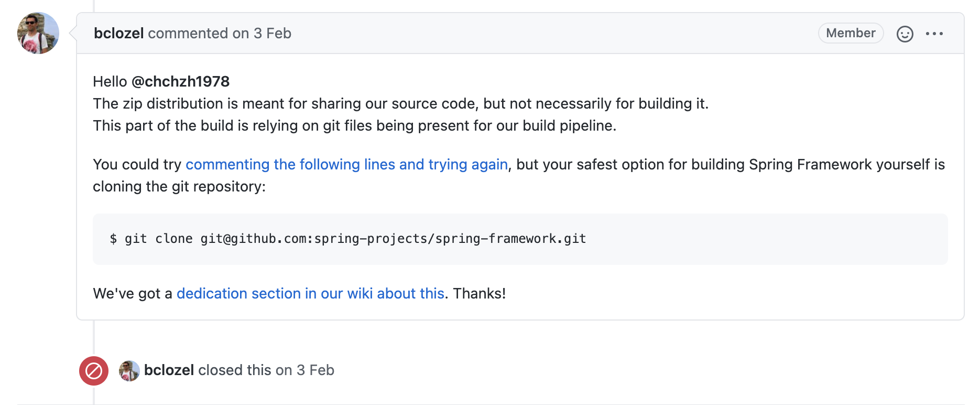Image resolution: width=980 pixels, height=405 pixels.
Task: Open "dedication section in our wiki" link
Action: coord(310,293)
